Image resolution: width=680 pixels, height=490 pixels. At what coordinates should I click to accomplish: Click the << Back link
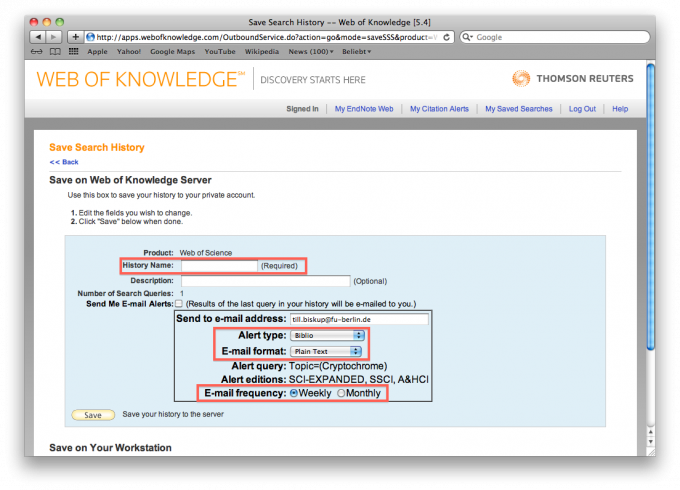tap(64, 162)
